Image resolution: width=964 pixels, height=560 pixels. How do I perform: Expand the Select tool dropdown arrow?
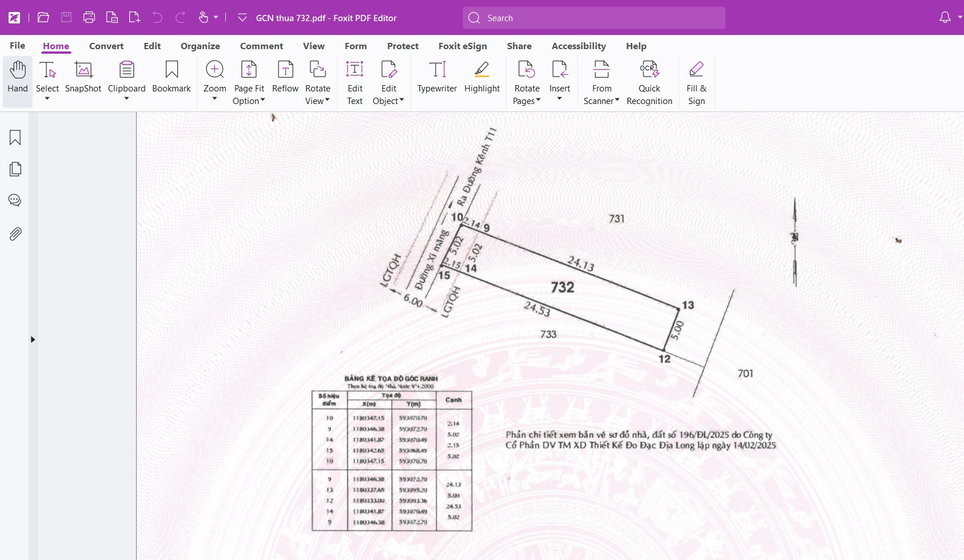pyautogui.click(x=47, y=99)
